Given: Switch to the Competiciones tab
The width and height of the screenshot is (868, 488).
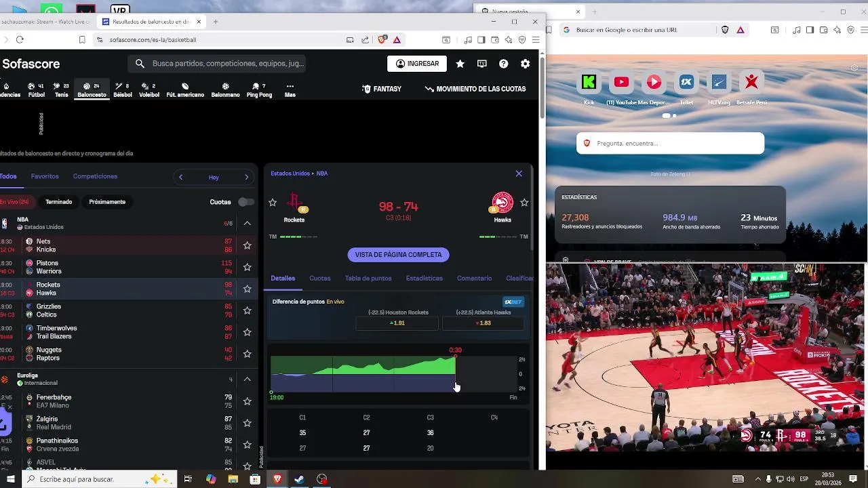Looking at the screenshot, I should (x=95, y=176).
